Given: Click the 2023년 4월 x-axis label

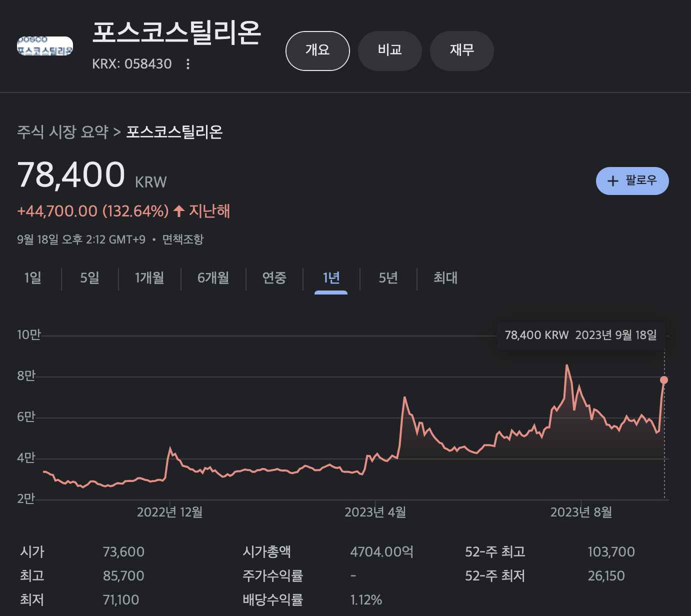Looking at the screenshot, I should (375, 512).
